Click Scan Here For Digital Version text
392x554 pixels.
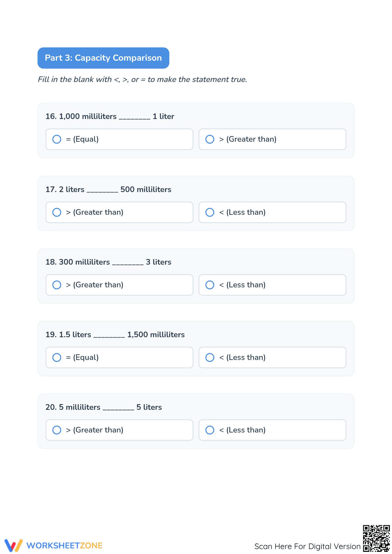[x=308, y=546]
